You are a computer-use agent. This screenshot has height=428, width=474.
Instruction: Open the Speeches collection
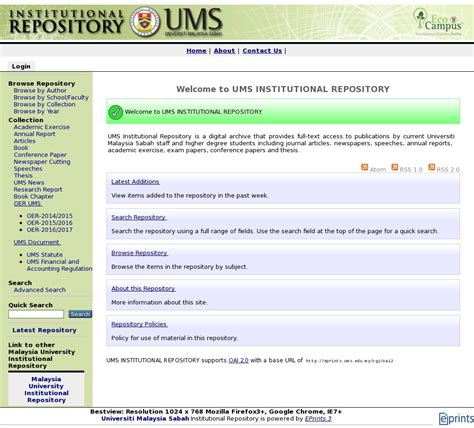pos(28,169)
